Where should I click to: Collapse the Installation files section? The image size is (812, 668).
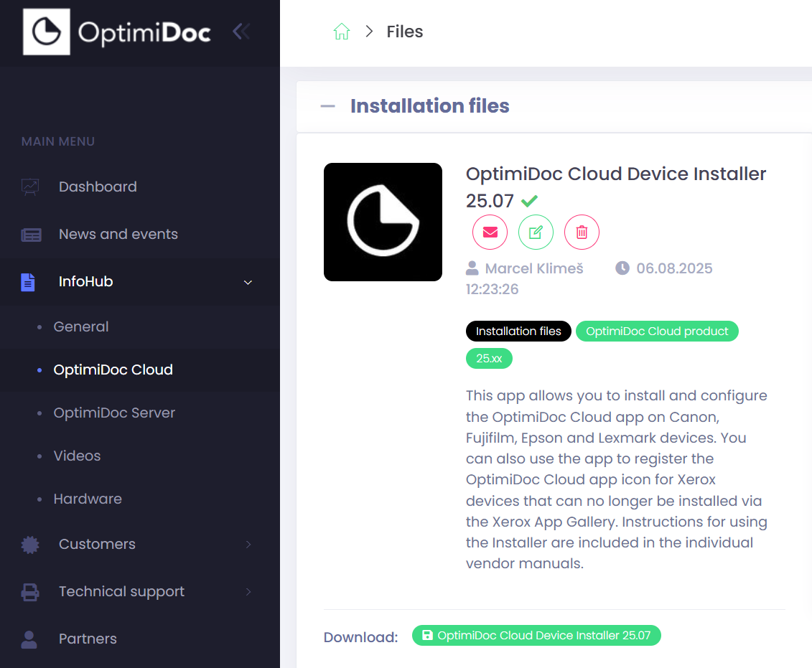tap(328, 106)
